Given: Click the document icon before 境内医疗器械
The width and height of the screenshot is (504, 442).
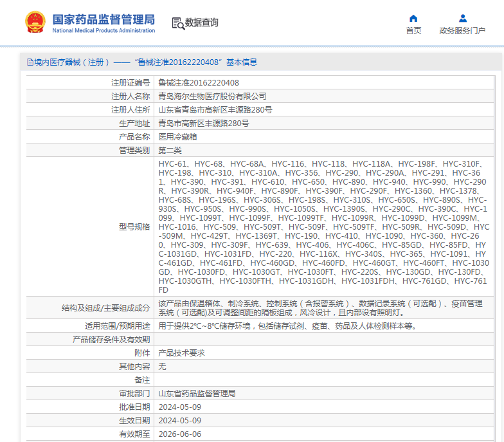Looking at the screenshot, I should pyautogui.click(x=30, y=62).
